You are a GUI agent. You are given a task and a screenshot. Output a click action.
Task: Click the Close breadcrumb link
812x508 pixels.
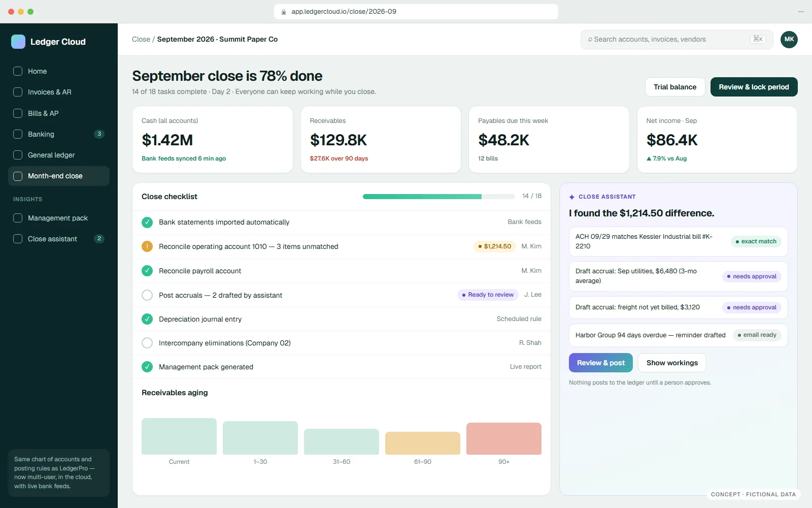(x=141, y=39)
